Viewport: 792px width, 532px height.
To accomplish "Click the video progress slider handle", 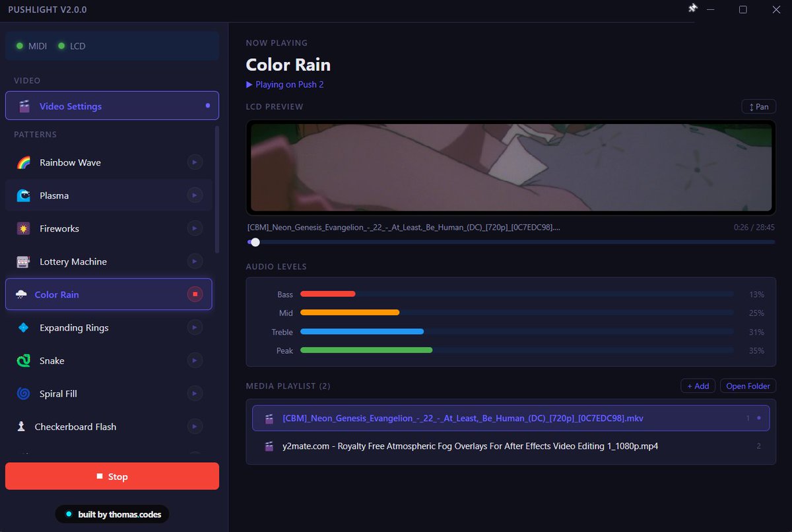I will (255, 242).
